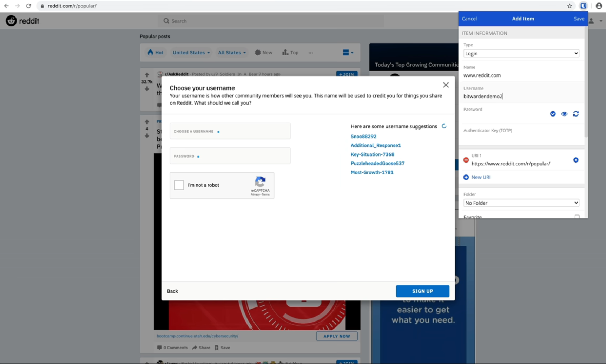Viewport: 606px width, 364px height.
Task: Toggle the Favorite checkbox
Action: point(577,217)
